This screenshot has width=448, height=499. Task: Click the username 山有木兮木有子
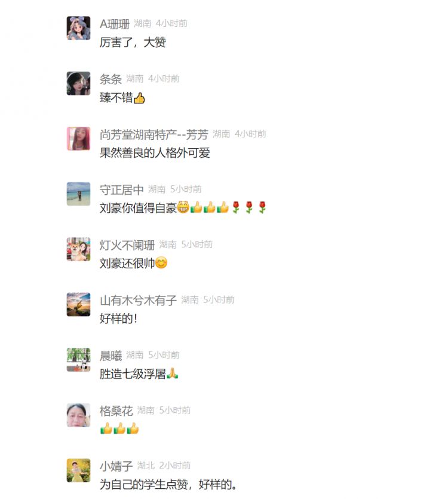(x=138, y=301)
